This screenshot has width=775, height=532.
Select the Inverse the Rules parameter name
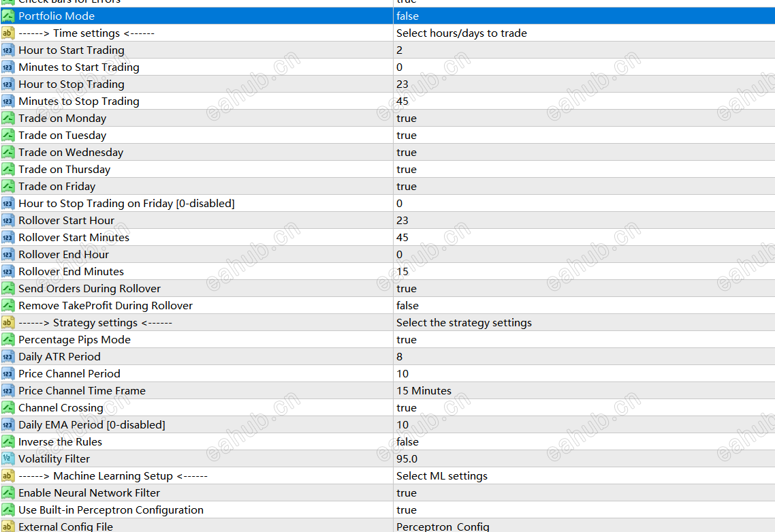point(61,442)
